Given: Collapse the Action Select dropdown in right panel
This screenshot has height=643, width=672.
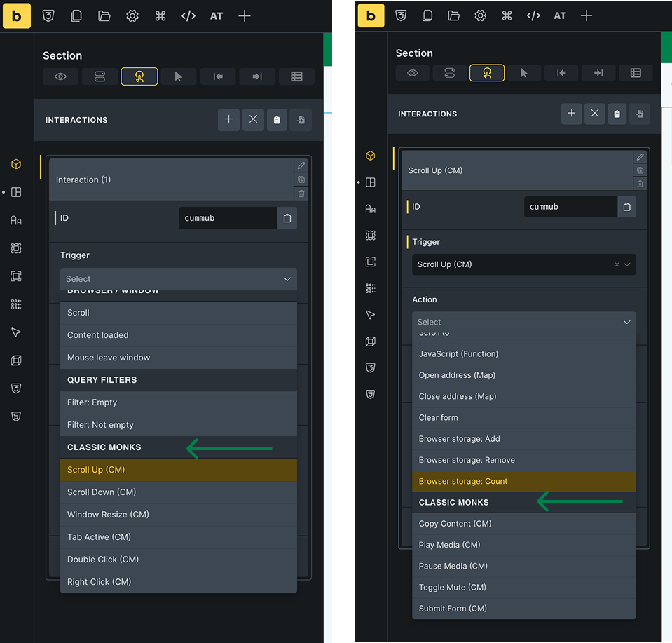Looking at the screenshot, I should [x=626, y=322].
